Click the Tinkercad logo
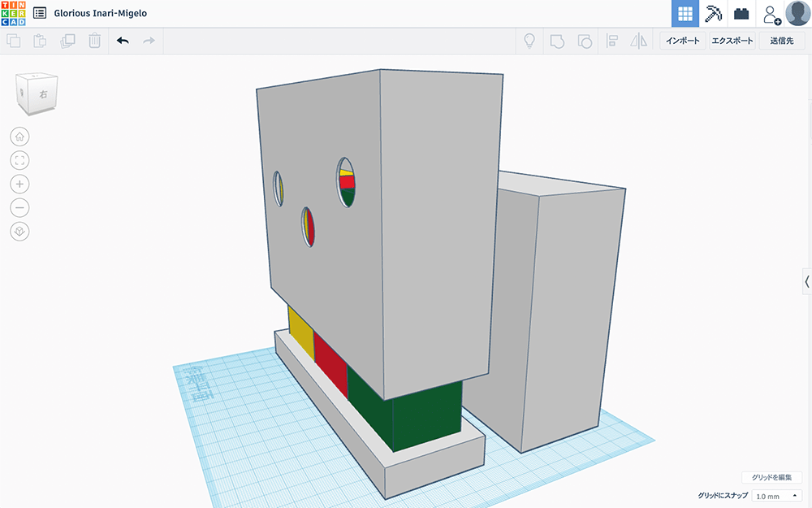Screen dimensions: 812x508 tap(14, 14)
